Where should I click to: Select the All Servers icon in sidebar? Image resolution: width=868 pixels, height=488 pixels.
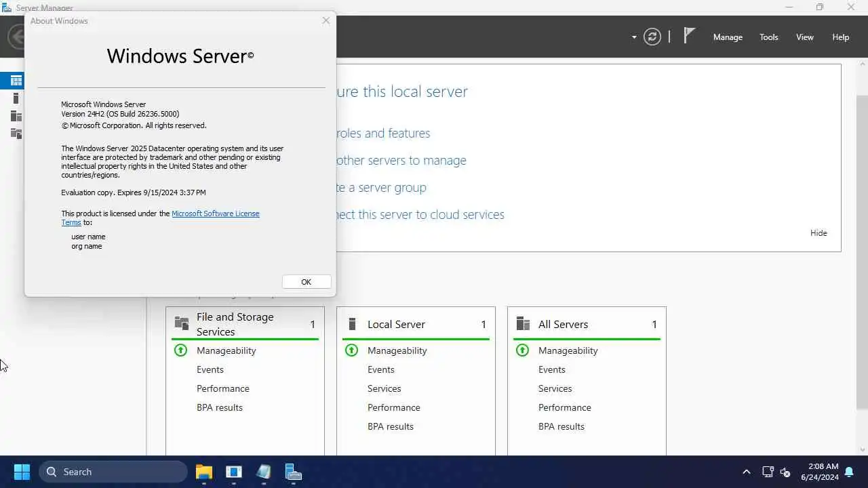click(x=16, y=116)
